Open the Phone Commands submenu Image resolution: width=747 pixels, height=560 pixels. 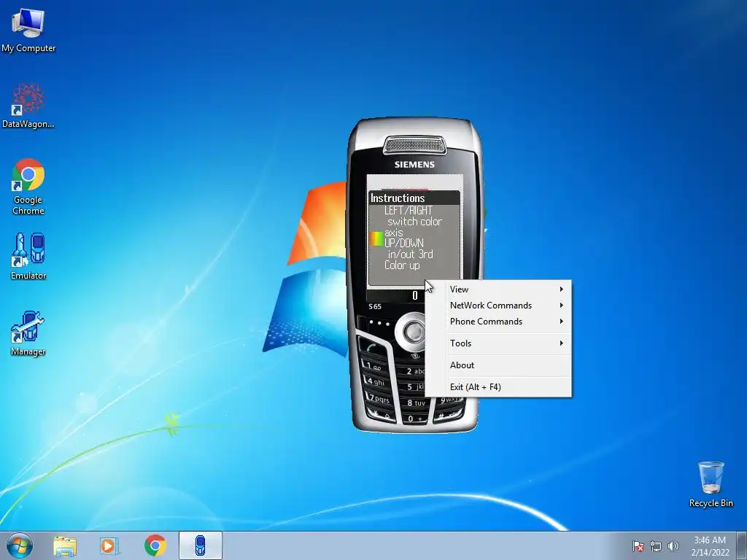[x=498, y=322]
